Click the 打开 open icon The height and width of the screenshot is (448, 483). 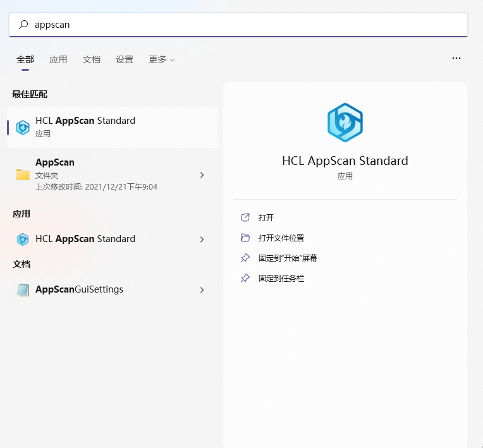245,217
